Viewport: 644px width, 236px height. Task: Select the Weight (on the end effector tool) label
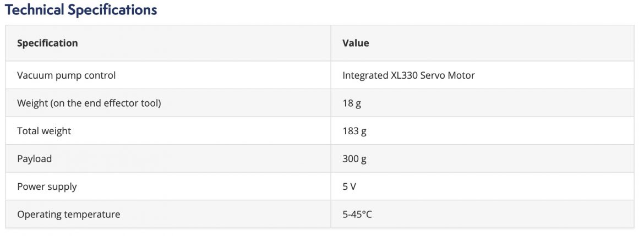(x=89, y=103)
